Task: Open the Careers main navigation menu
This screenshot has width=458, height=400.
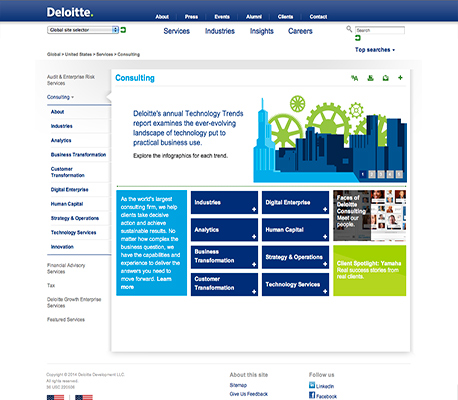Action: [300, 31]
